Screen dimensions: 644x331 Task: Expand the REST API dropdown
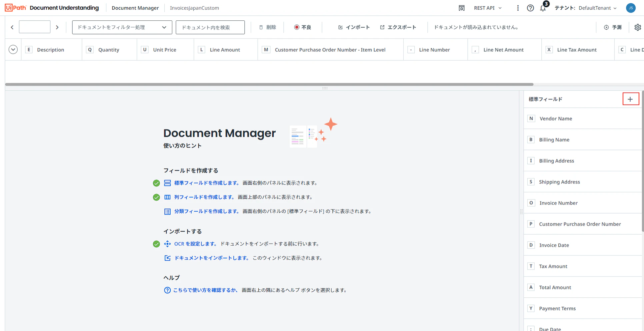[x=488, y=8]
